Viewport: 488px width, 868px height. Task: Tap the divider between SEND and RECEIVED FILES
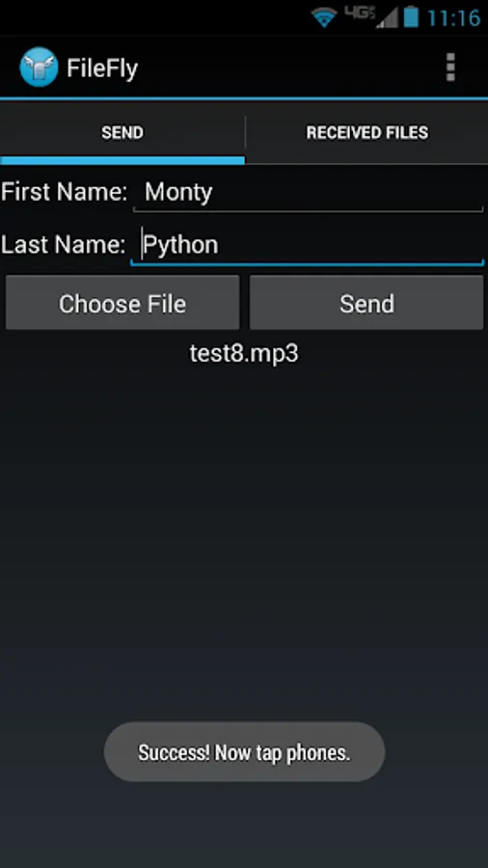[x=245, y=132]
